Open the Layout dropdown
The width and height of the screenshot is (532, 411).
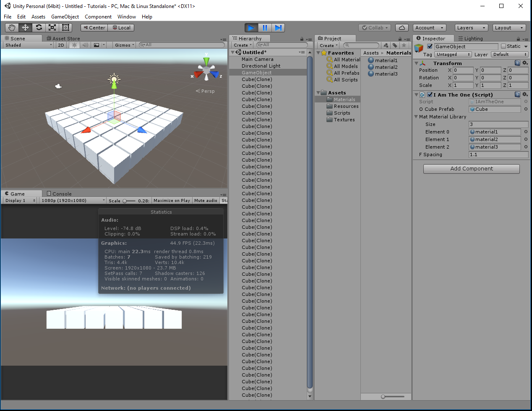tap(509, 28)
